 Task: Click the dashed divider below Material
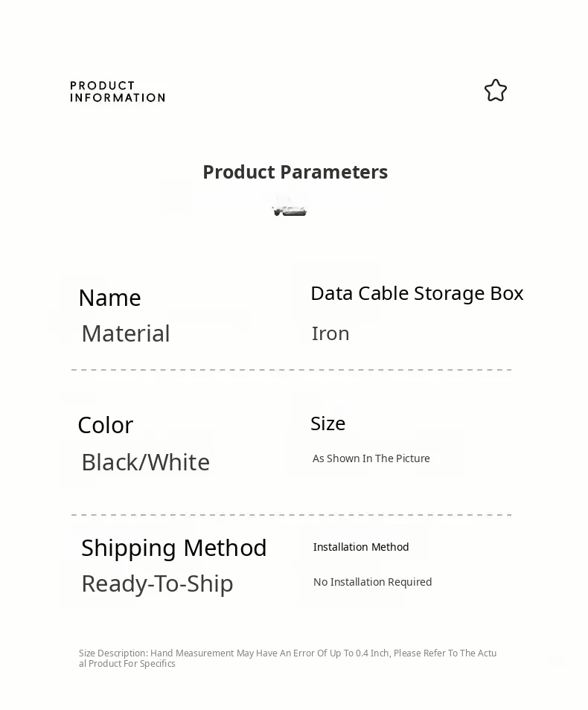291,370
